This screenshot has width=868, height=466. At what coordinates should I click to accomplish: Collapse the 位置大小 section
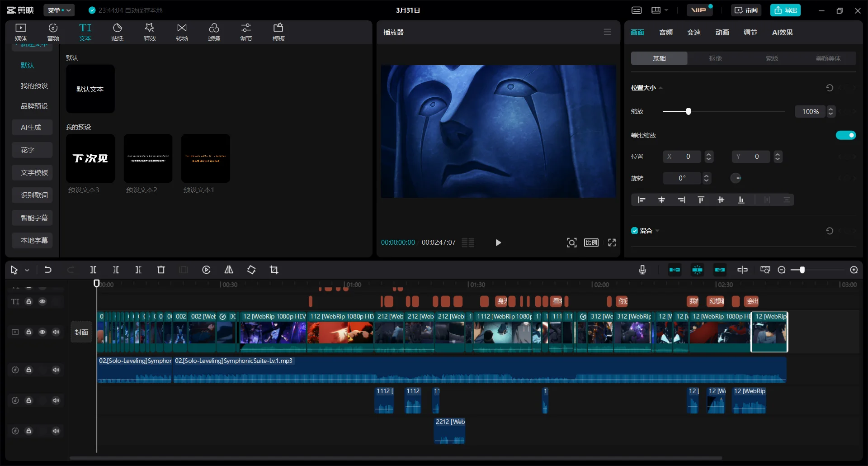pyautogui.click(x=661, y=88)
